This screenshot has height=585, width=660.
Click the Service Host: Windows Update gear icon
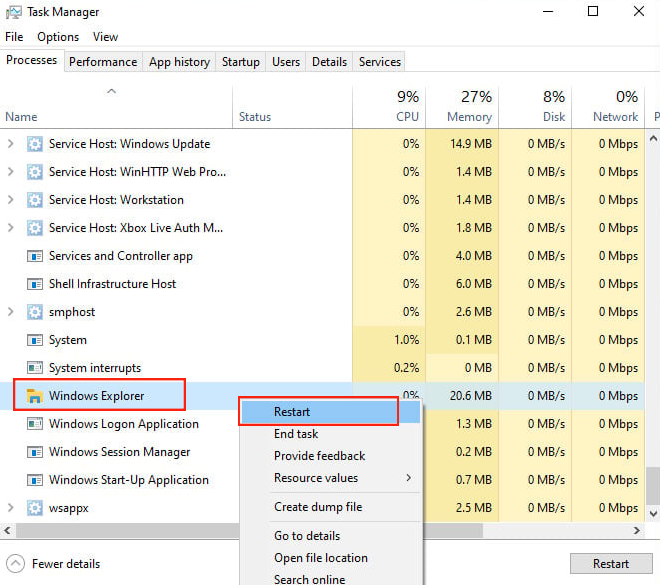[x=35, y=144]
